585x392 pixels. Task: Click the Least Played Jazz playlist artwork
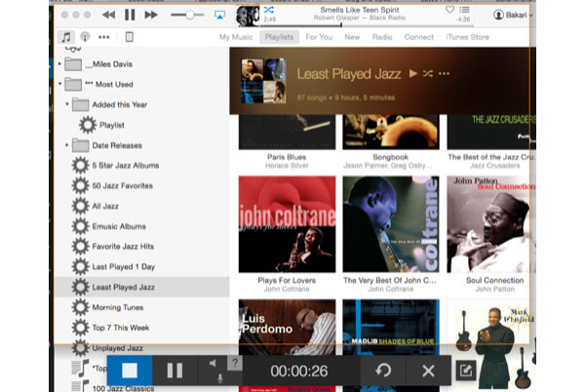[263, 81]
